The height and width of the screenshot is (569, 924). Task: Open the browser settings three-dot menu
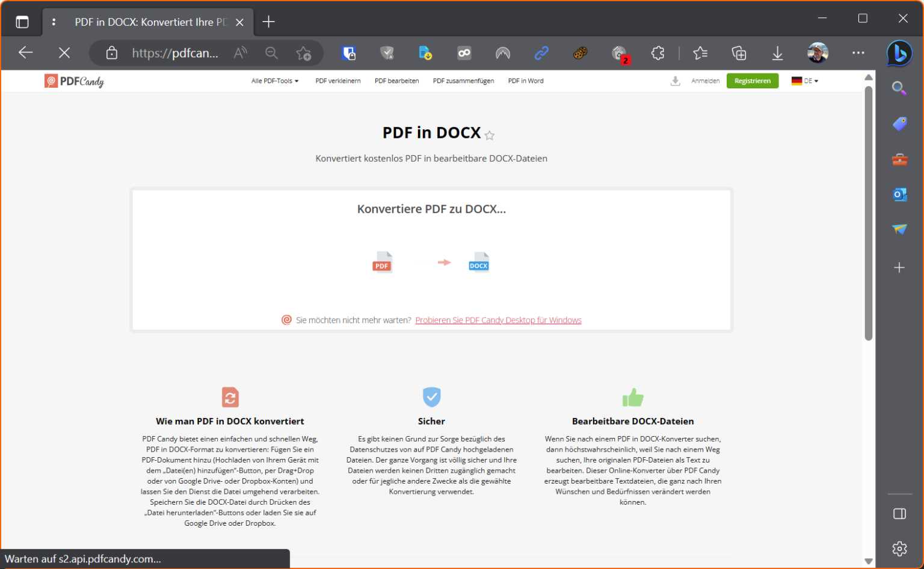[858, 53]
